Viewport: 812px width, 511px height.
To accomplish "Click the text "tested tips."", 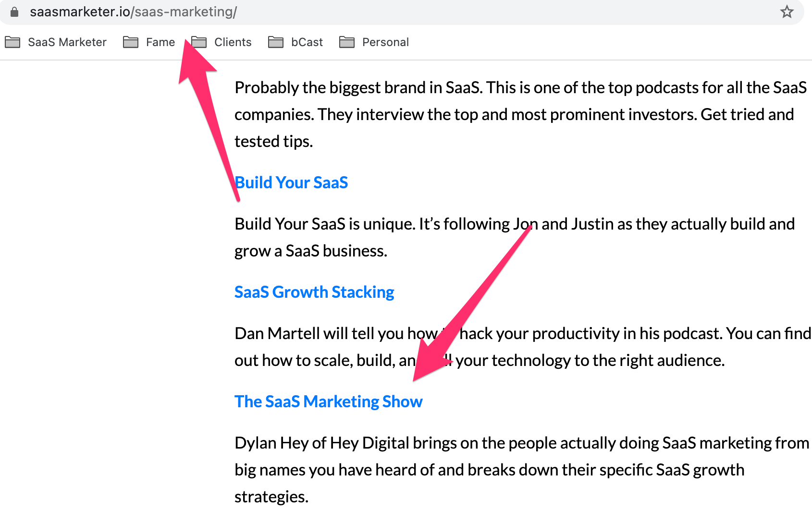I will [274, 141].
